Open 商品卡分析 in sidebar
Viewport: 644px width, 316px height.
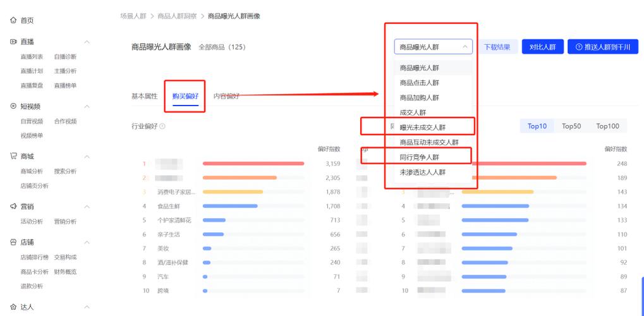coord(35,272)
